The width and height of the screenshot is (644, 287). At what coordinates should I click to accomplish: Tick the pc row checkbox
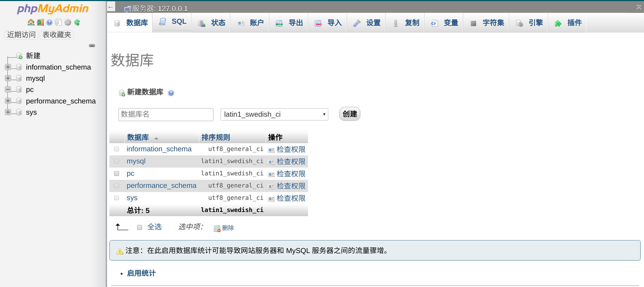coord(117,173)
